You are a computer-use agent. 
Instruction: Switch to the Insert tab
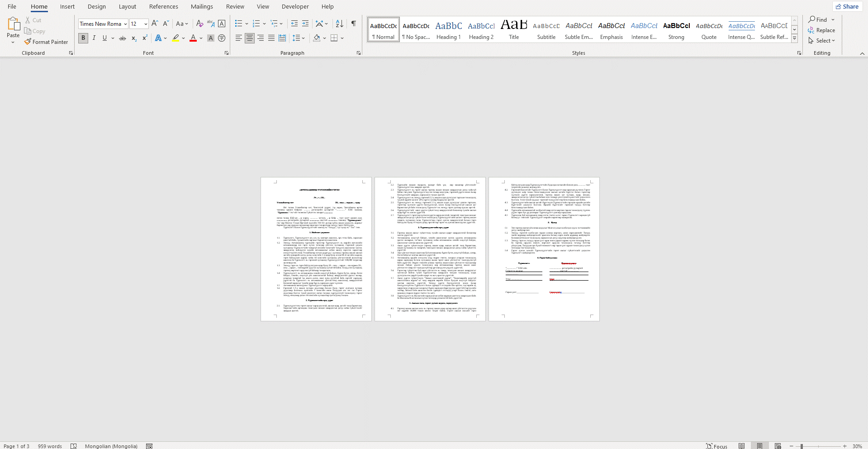67,6
